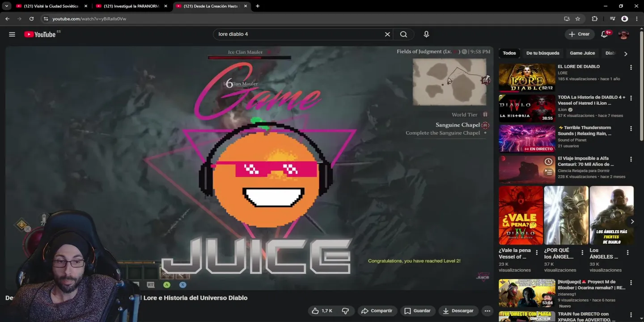Click the Compartir button
This screenshot has height=322, width=644.
[377, 311]
